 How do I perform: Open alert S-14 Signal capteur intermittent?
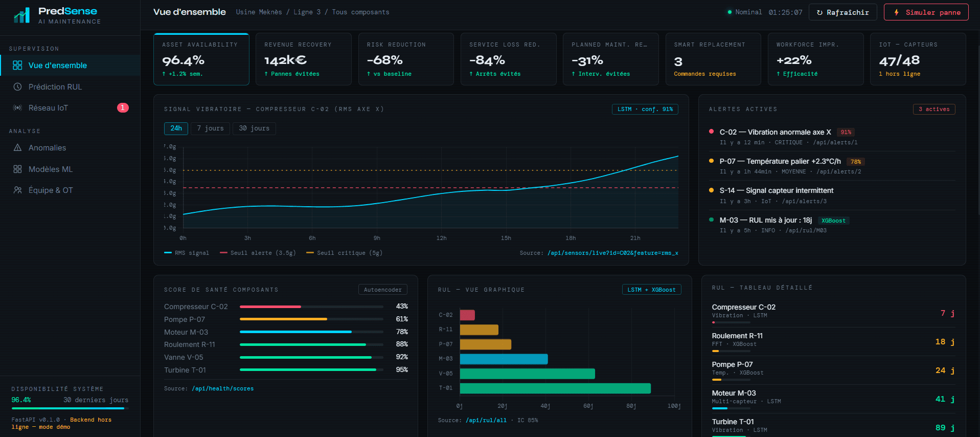pyautogui.click(x=832, y=195)
